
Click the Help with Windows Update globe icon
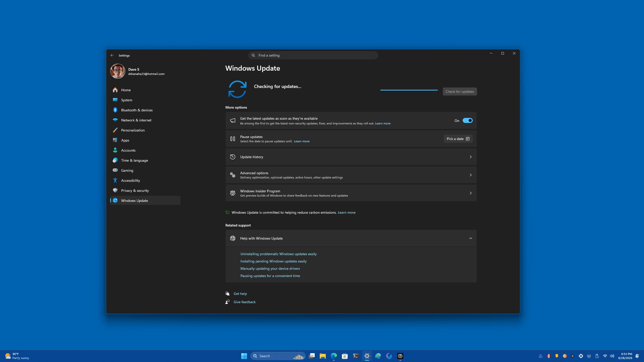tap(233, 238)
